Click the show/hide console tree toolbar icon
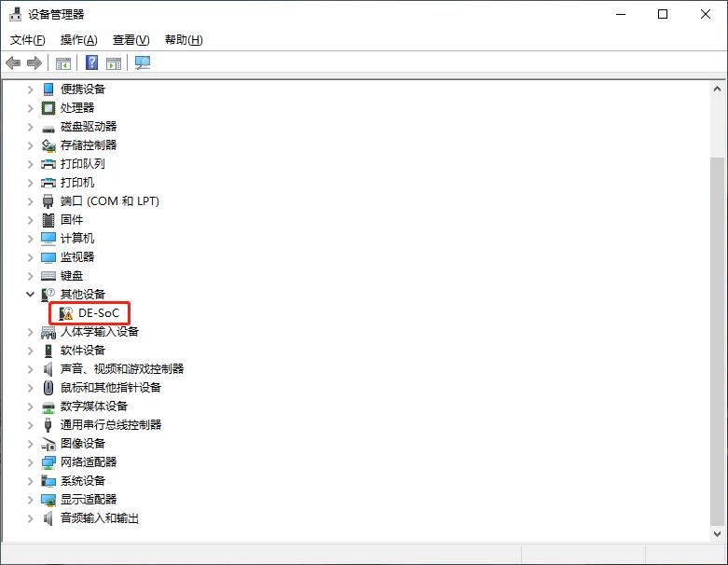Image resolution: width=728 pixels, height=565 pixels. [x=63, y=63]
